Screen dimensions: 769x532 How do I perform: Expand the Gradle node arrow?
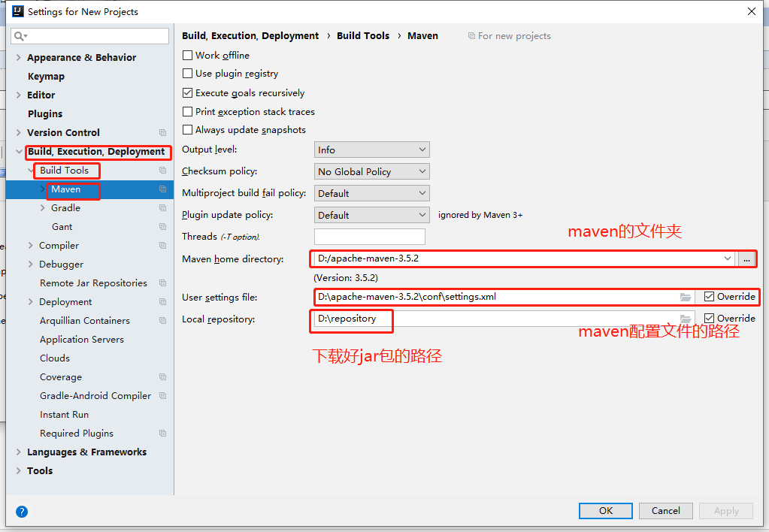pos(43,208)
